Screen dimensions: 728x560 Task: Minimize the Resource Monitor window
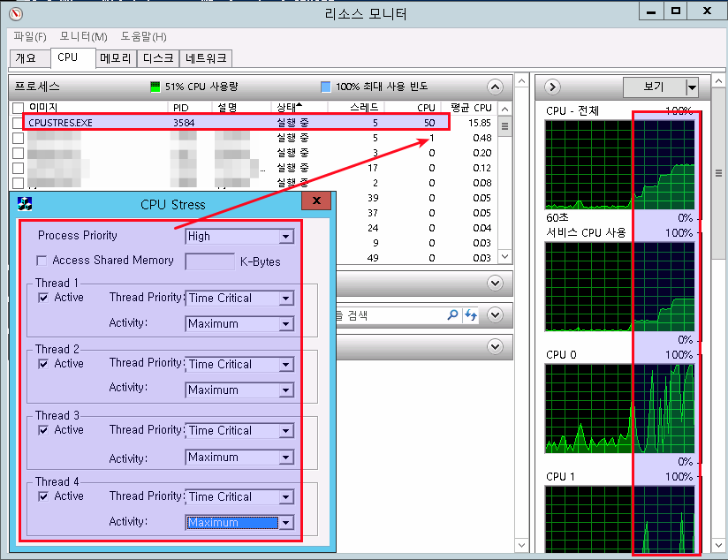[651, 11]
